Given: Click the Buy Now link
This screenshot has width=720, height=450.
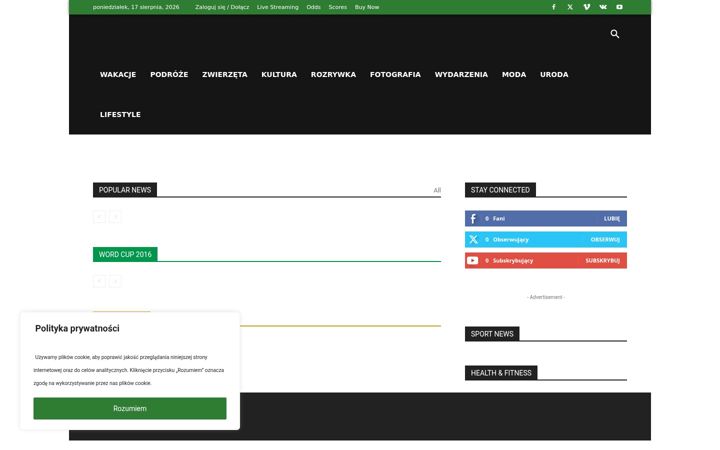Looking at the screenshot, I should pyautogui.click(x=367, y=7).
